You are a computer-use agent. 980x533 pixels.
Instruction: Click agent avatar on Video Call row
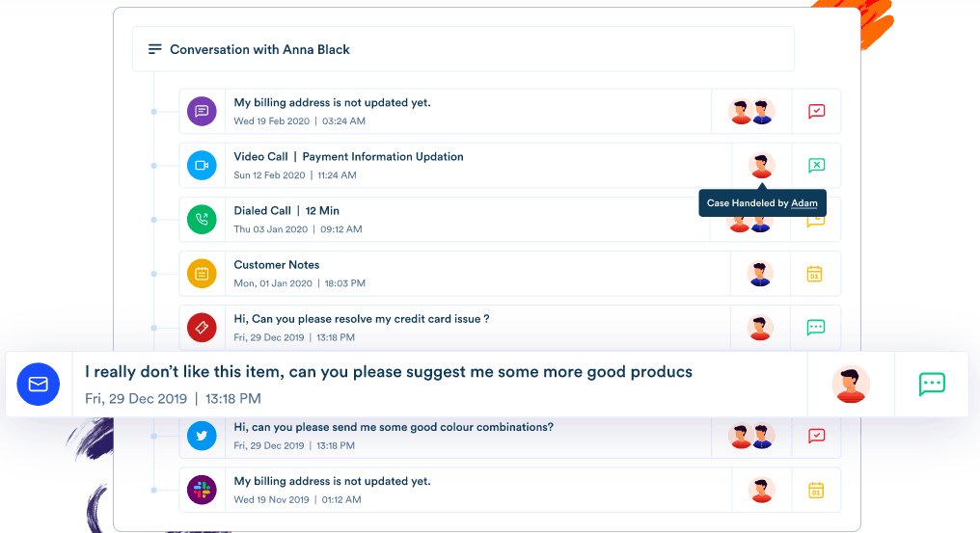click(761, 165)
